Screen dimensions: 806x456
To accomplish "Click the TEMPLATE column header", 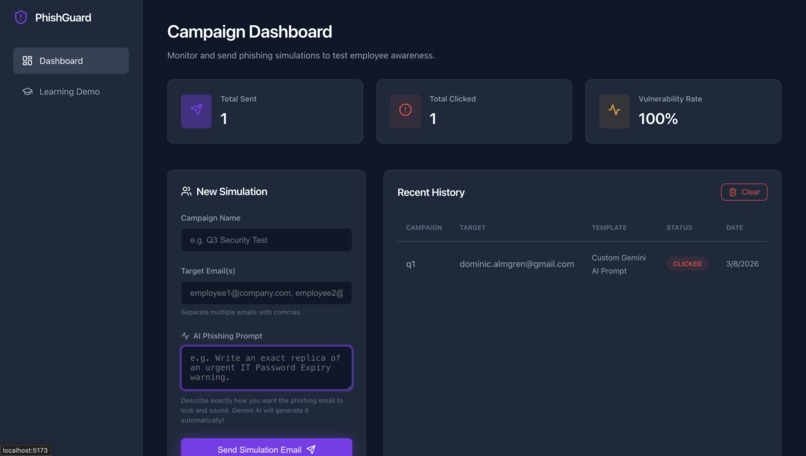I will coord(609,228).
